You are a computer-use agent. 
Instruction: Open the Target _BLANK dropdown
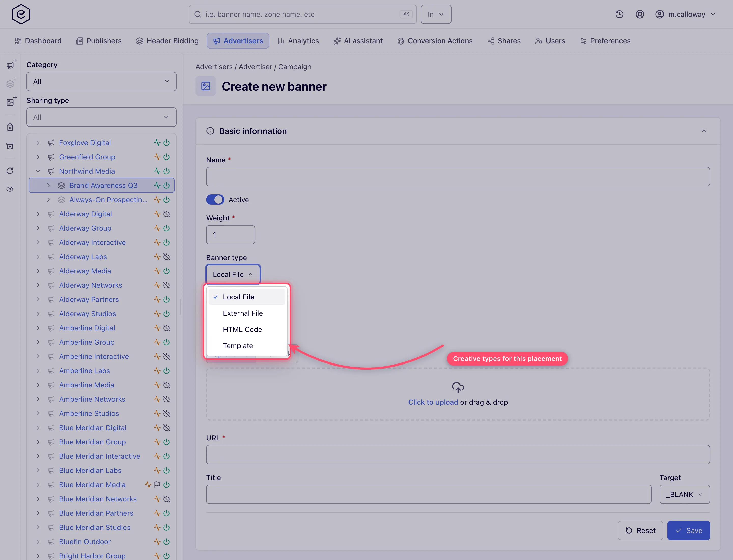[684, 494]
